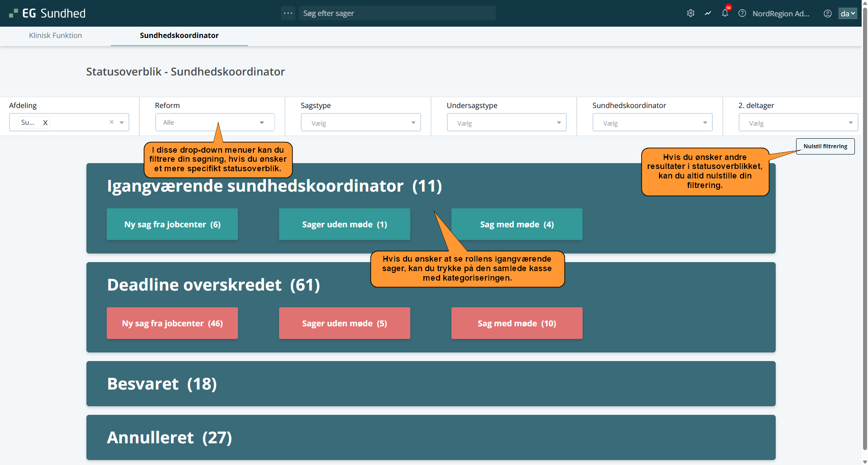Open the language selector 'da'

(848, 14)
